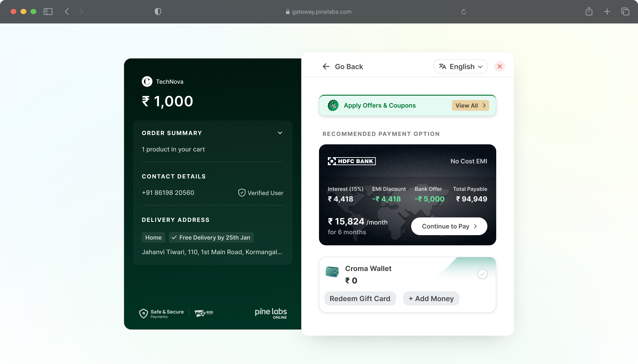Click the No Cost EMI label
Viewport: 638px width, 364px height.
[469, 161]
